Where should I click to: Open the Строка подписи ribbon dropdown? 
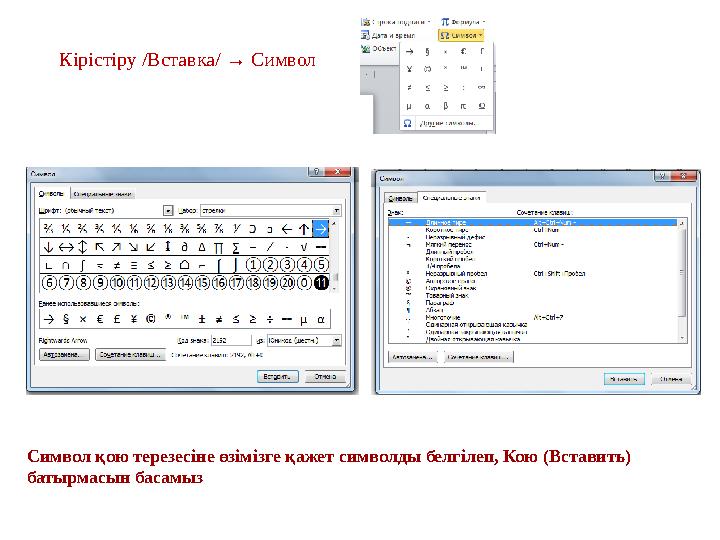[x=396, y=22]
